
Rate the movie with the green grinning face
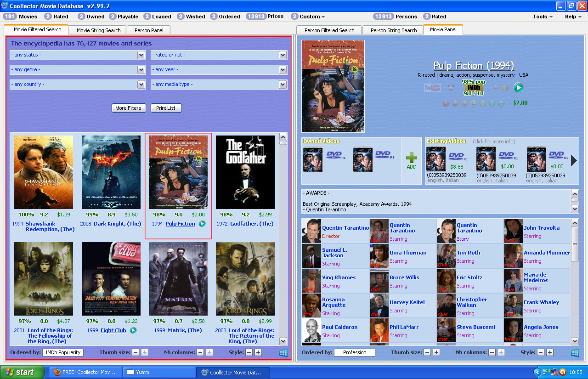[x=501, y=103]
